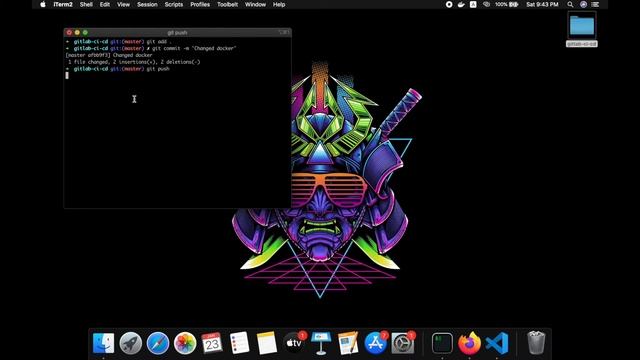Open the Apple menu
640x360 pixels.
(43, 4)
